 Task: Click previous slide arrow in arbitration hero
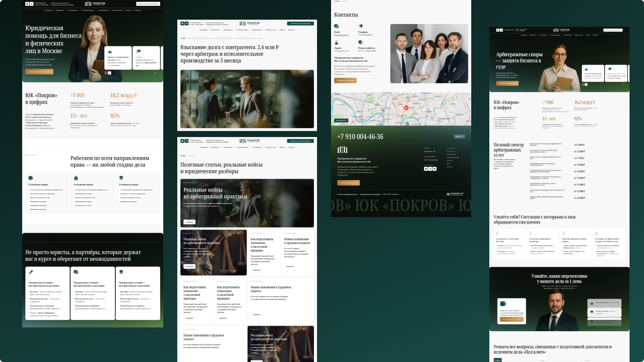tap(582, 84)
